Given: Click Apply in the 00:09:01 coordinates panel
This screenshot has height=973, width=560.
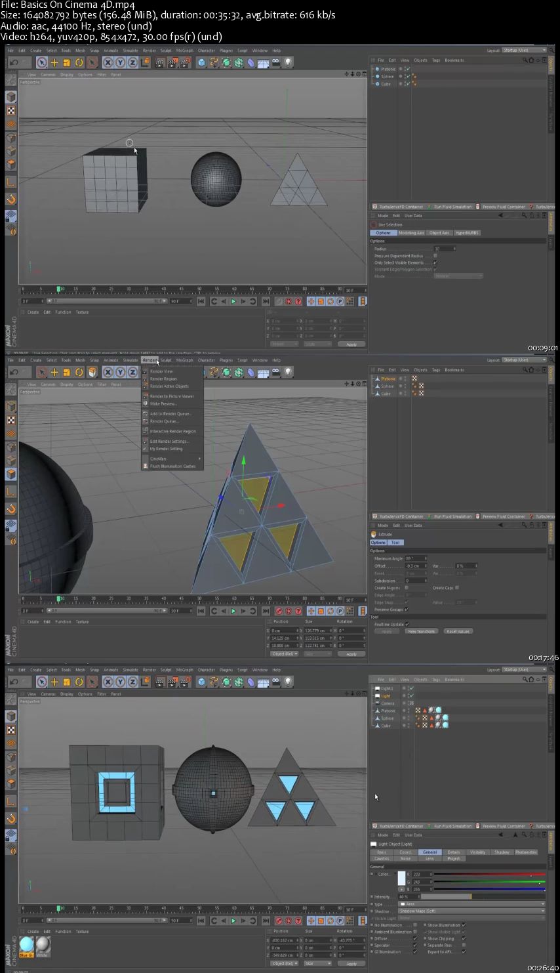Looking at the screenshot, I should [x=351, y=344].
